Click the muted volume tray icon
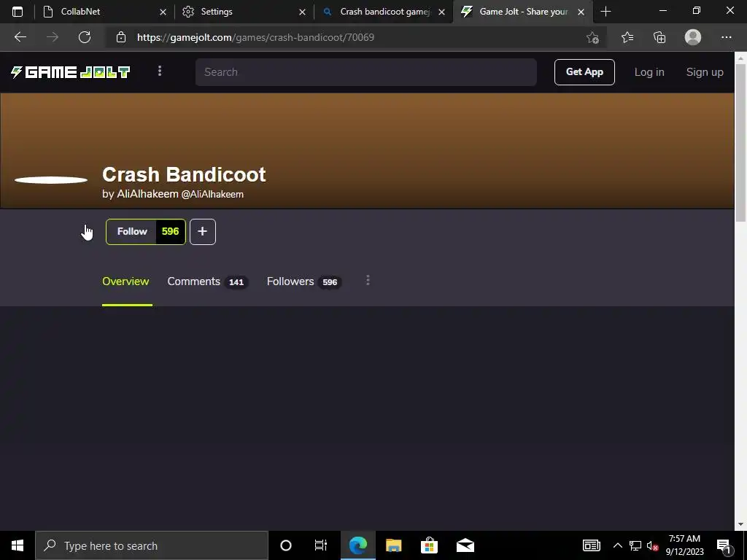The height and width of the screenshot is (560, 747). click(x=652, y=545)
